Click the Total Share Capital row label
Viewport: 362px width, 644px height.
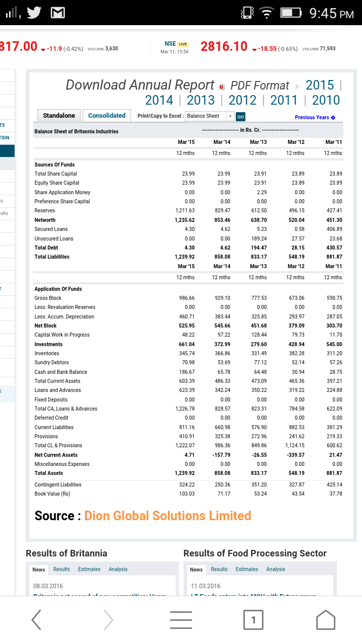click(x=56, y=174)
